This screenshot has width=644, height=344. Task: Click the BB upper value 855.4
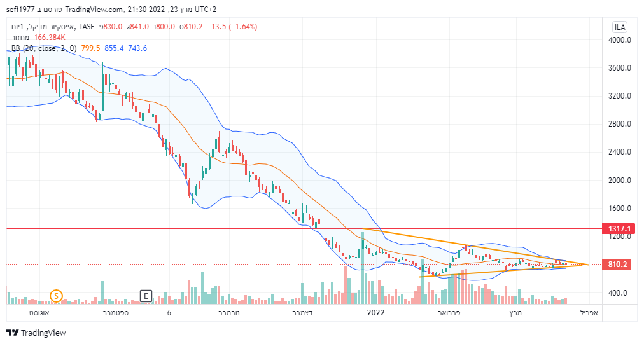point(114,48)
